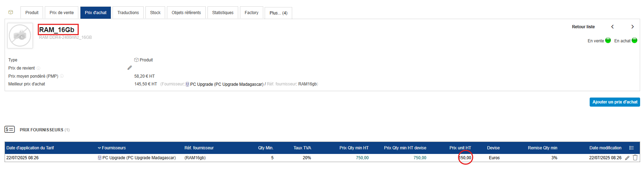
Task: Click the Retour liste link
Action: point(583,27)
